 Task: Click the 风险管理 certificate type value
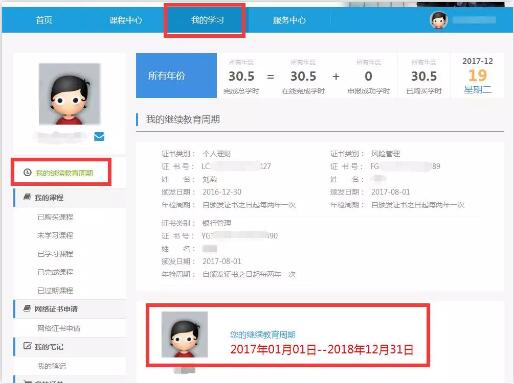(385, 154)
